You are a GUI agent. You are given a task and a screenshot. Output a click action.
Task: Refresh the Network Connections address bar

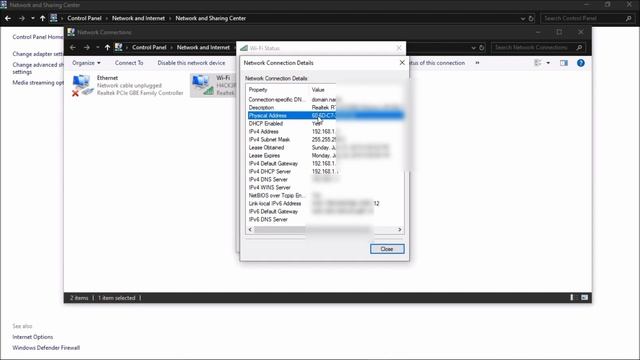pos(482,48)
